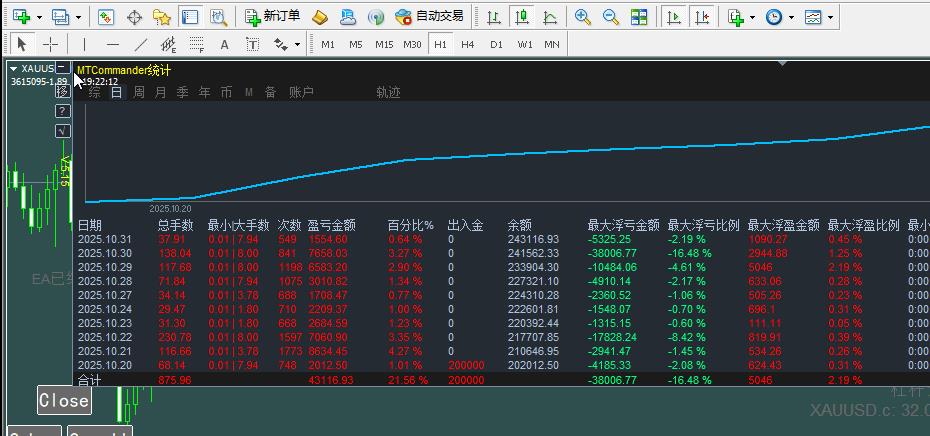Open the Market Watch window icon
This screenshot has width=930, height=436.
click(x=106, y=17)
